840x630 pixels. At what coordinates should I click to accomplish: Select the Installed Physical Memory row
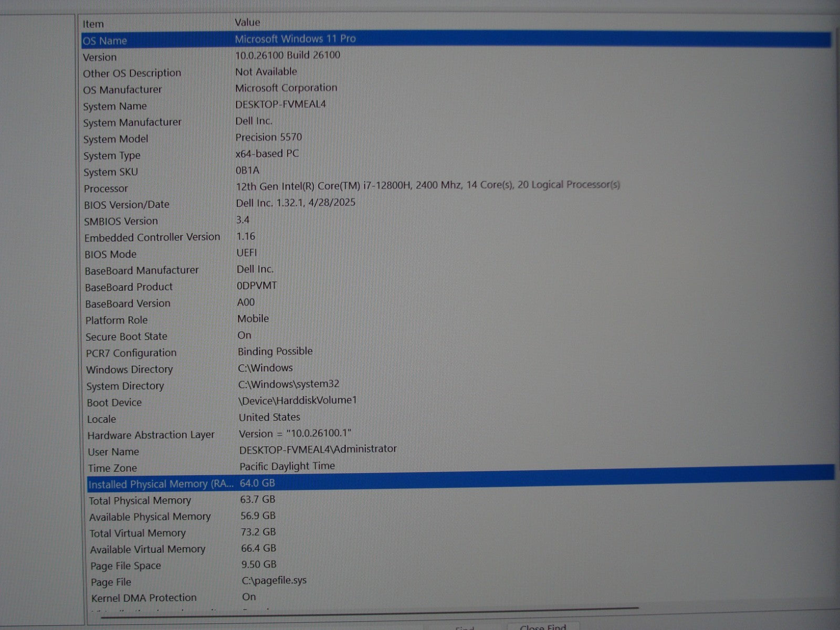tap(161, 484)
